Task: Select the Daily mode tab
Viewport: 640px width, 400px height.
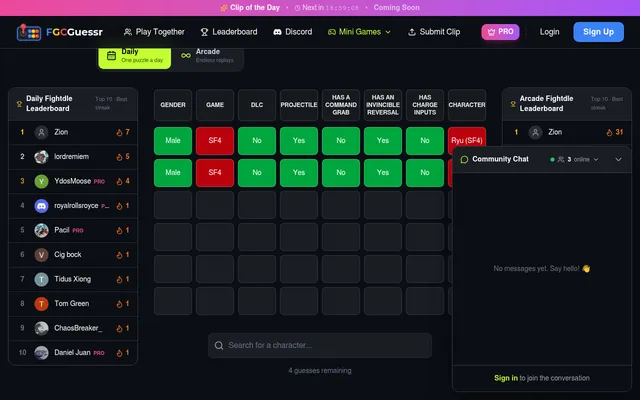Action: pos(135,56)
